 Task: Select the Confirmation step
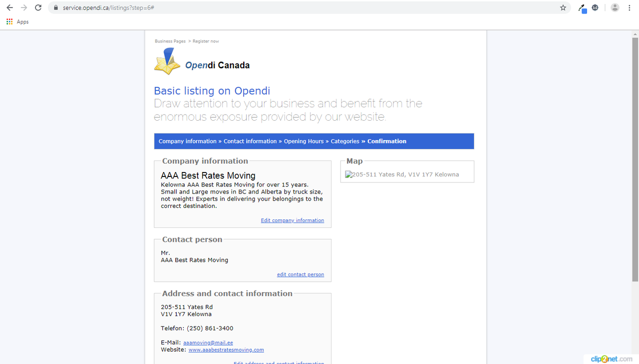pos(387,141)
